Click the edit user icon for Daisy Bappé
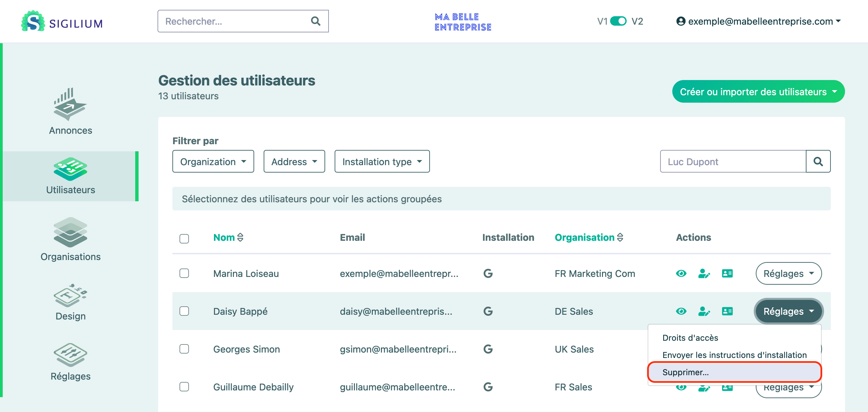Image resolution: width=868 pixels, height=412 pixels. 704,311
